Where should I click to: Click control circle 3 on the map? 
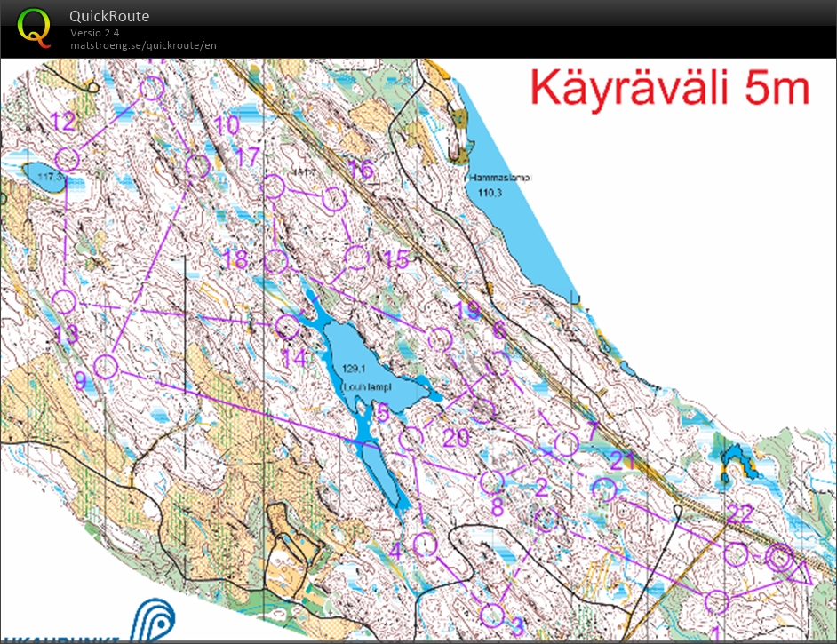[x=491, y=614]
